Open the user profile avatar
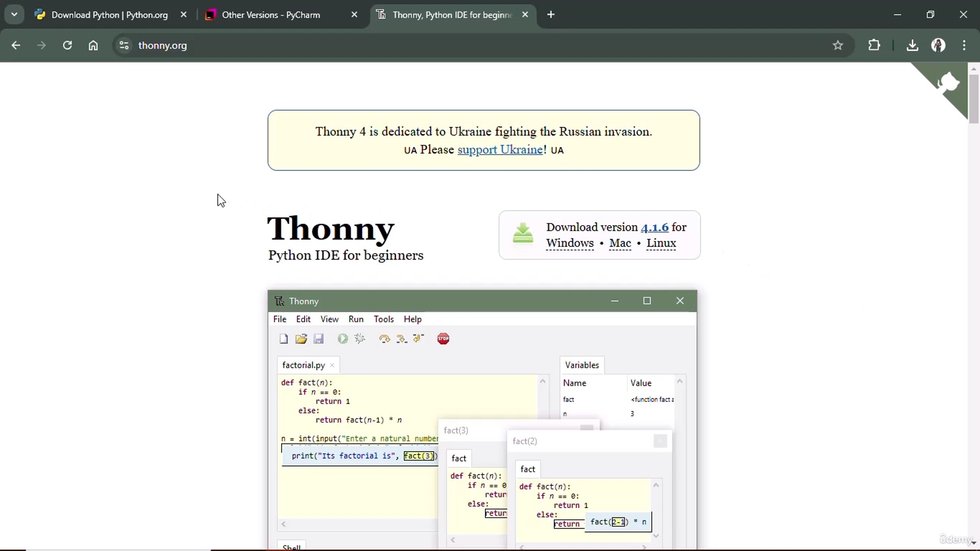The width and height of the screenshot is (980, 551). pos(938,45)
